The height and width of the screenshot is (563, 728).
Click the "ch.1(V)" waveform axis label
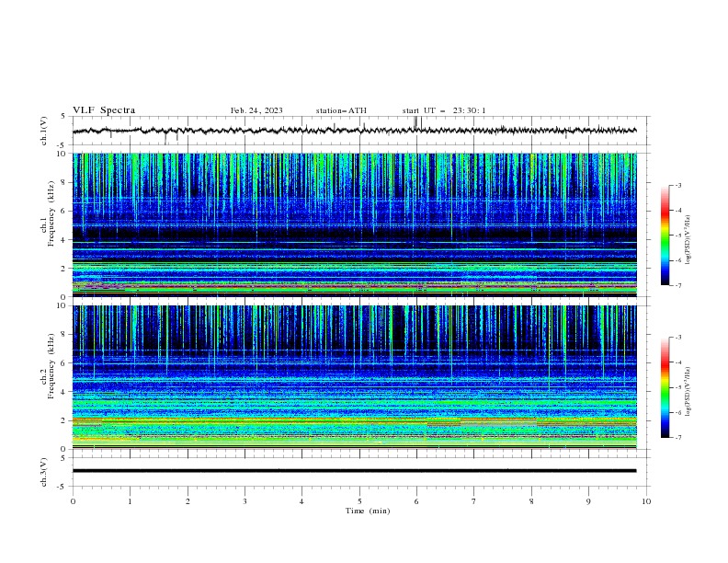click(x=44, y=131)
